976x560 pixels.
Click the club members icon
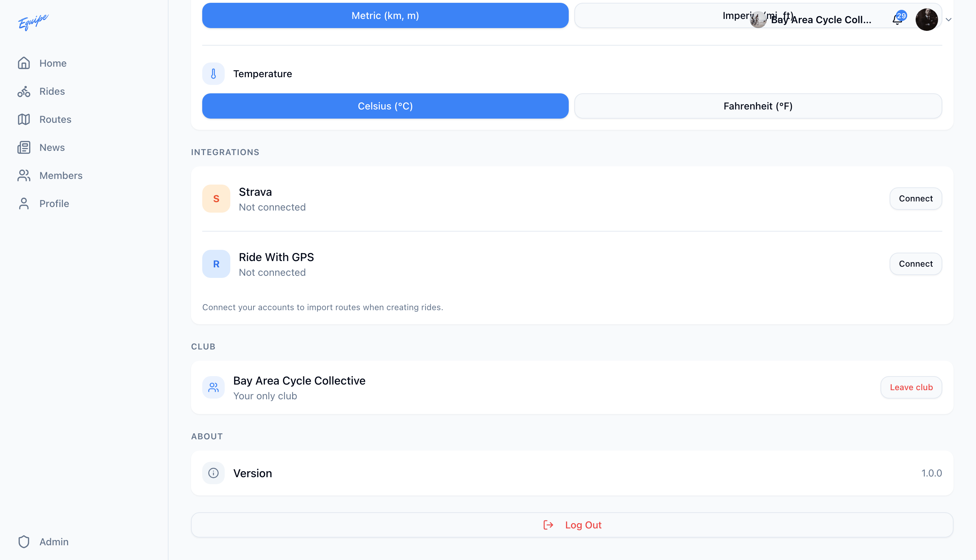[x=213, y=387]
